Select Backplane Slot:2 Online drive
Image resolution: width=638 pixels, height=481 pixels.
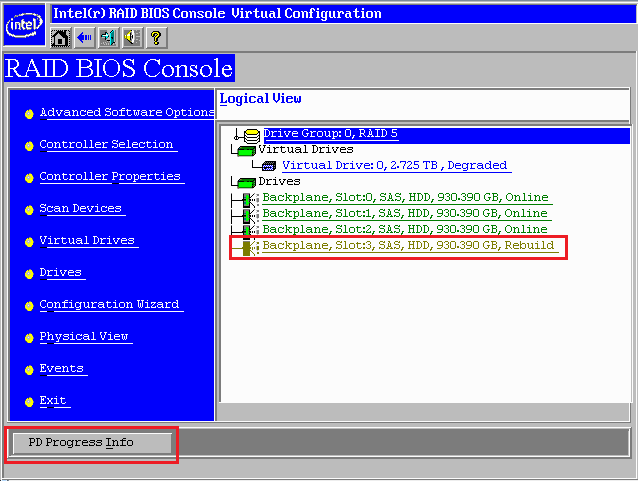click(405, 230)
